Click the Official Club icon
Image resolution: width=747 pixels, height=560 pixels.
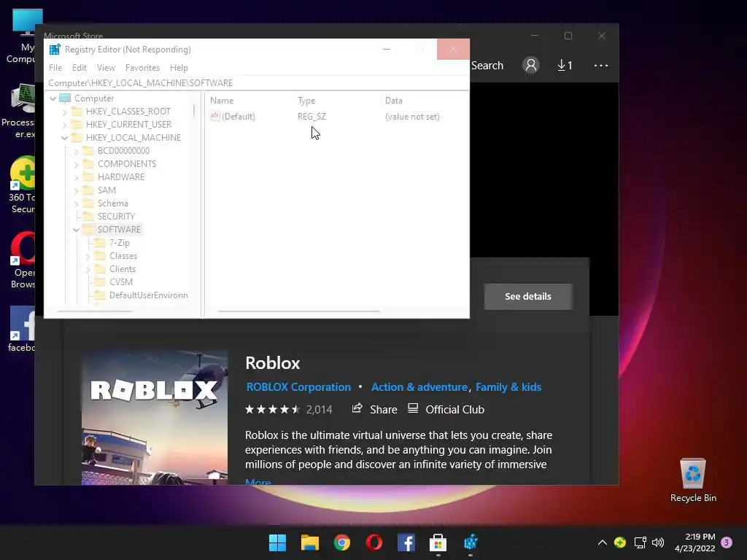[x=413, y=408]
